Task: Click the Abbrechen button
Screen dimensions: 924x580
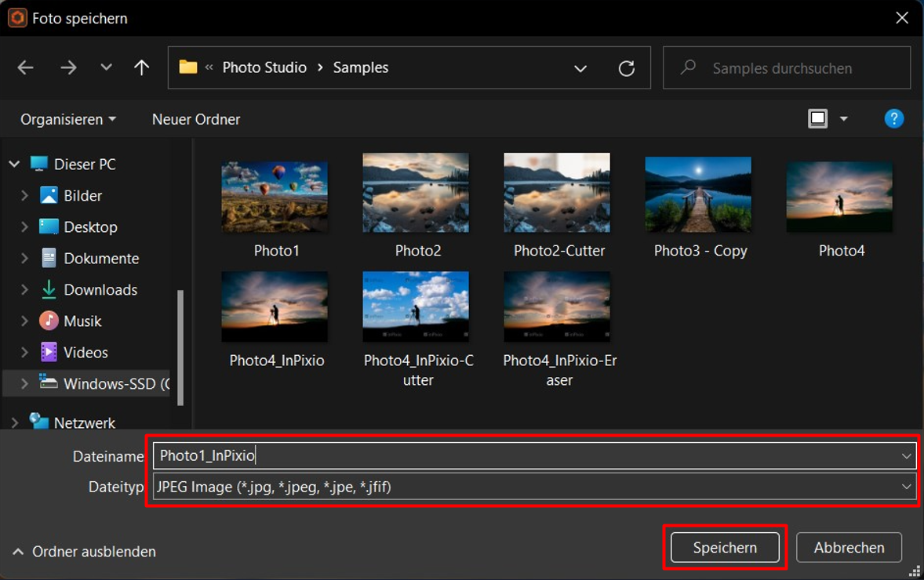Action: coord(849,548)
